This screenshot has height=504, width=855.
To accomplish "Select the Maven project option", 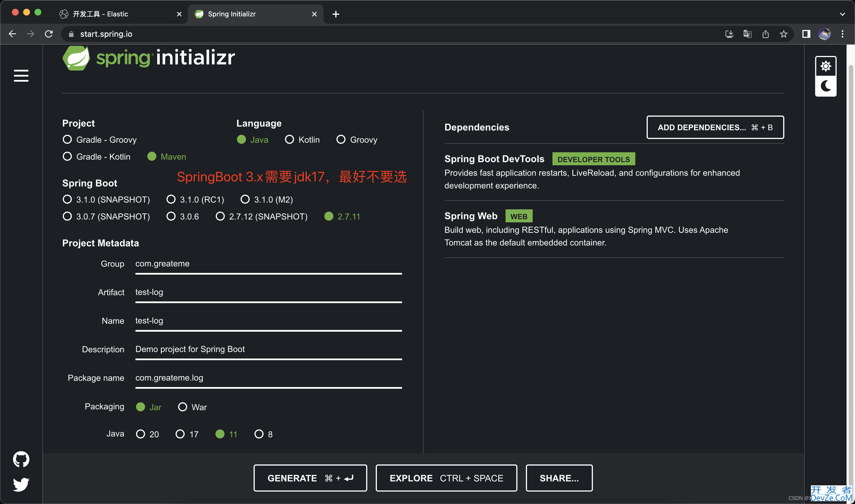I will [167, 157].
